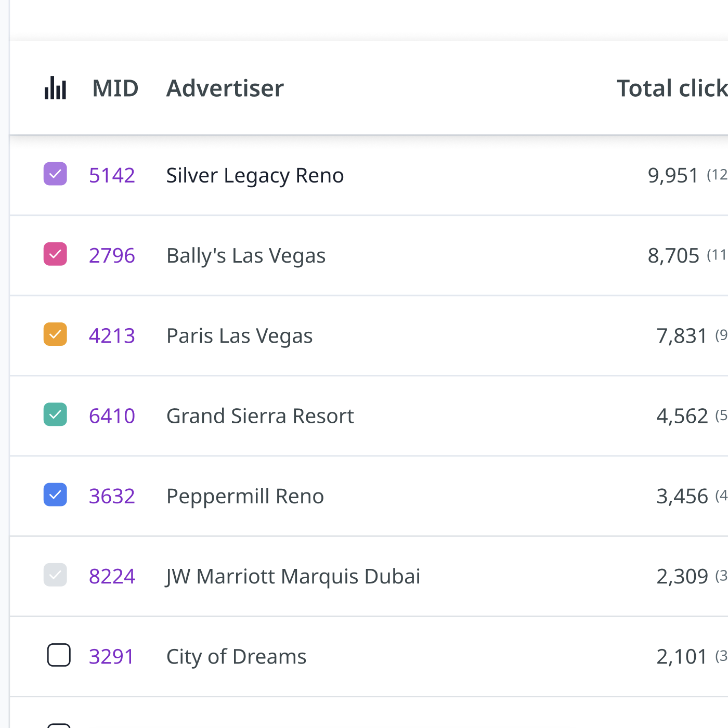The image size is (728, 728).
Task: Uncheck the pink Bally's Las Vegas checkbox
Action: click(x=55, y=254)
